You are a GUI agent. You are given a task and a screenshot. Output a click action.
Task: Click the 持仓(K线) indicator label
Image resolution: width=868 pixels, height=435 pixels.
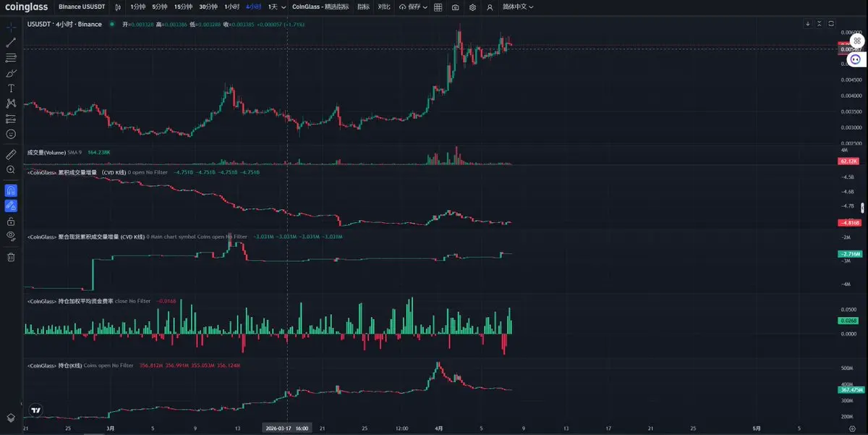[x=54, y=366]
